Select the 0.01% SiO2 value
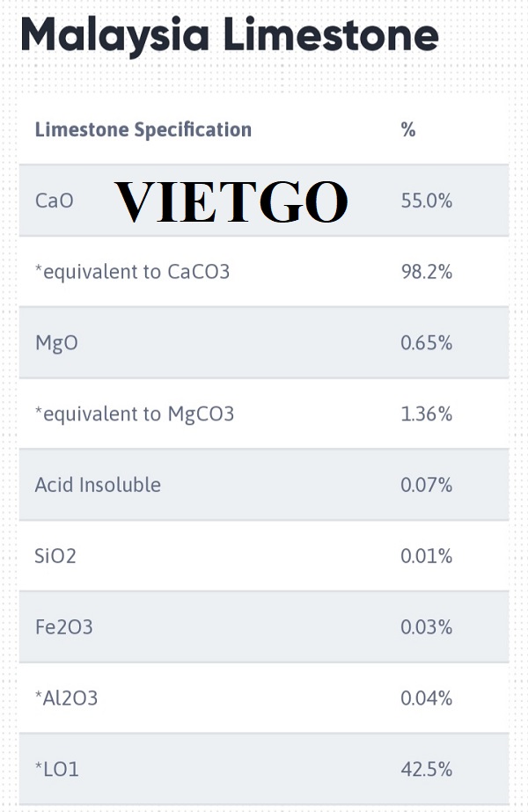Image resolution: width=528 pixels, height=812 pixels. (x=427, y=556)
